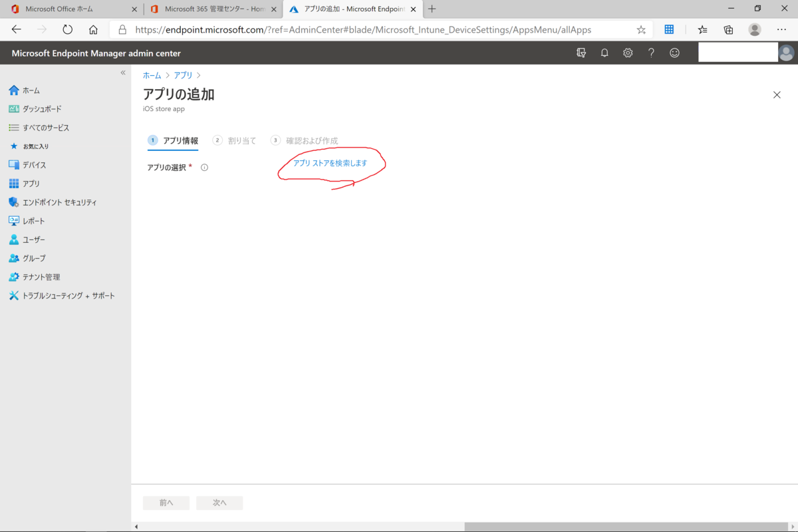The width and height of the screenshot is (798, 532).
Task: Open the レポート section
Action: 32,220
